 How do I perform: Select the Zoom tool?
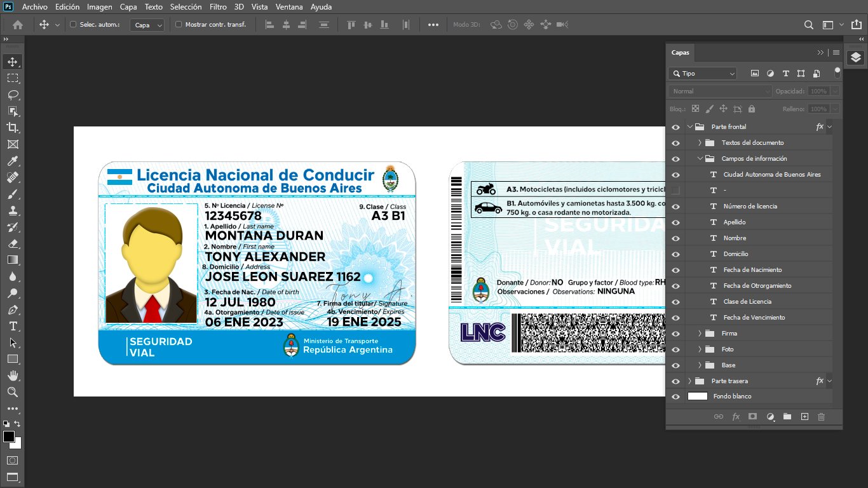pyautogui.click(x=13, y=392)
